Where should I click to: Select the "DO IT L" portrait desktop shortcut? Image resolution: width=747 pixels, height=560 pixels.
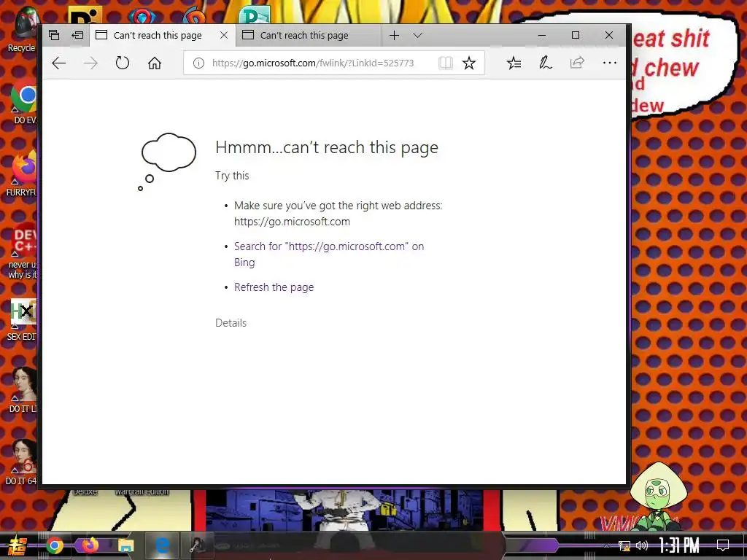(x=22, y=391)
